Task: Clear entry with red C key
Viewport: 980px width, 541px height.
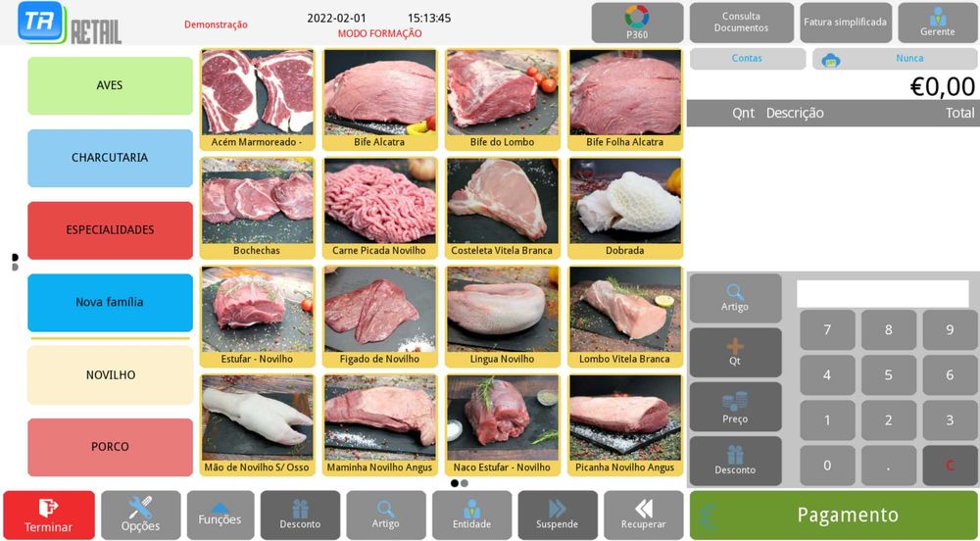Action: (x=950, y=466)
